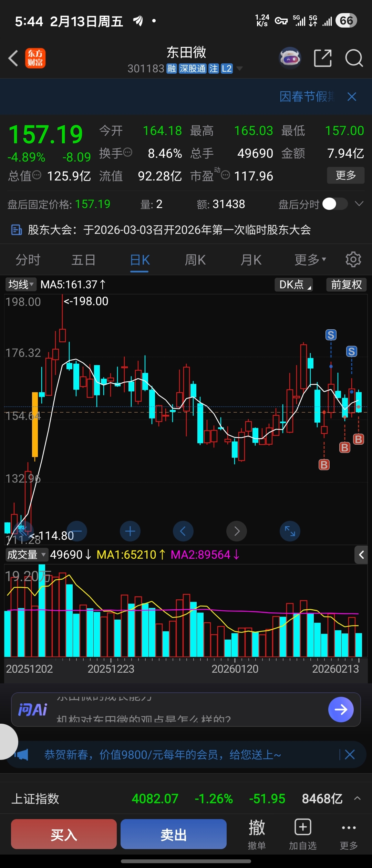Tap the top S sell marker
Viewport: 372px width, 868px height.
pos(331,335)
